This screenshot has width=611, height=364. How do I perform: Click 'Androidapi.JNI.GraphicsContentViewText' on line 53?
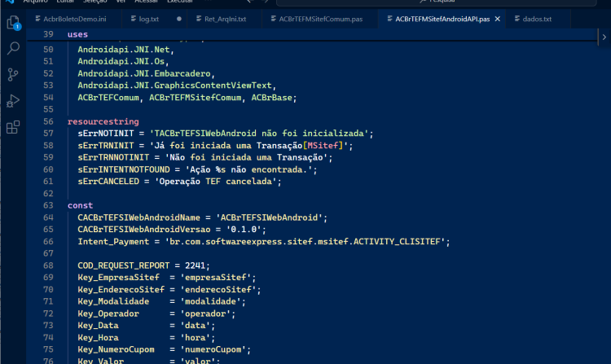pos(174,86)
